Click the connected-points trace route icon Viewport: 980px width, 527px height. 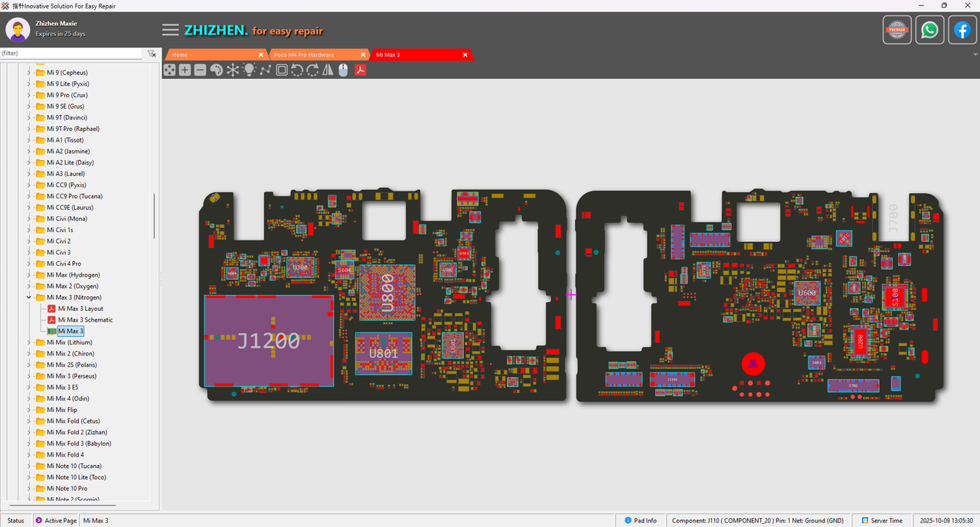(265, 70)
